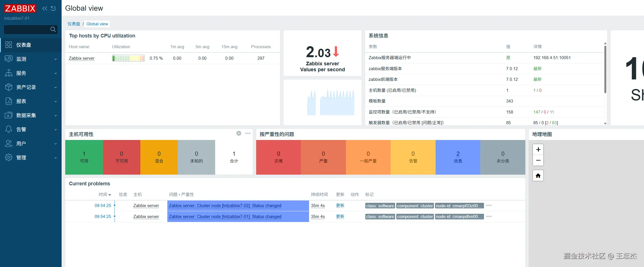Expand the 资产记录 menu chevron
The image size is (644, 267).
point(55,87)
